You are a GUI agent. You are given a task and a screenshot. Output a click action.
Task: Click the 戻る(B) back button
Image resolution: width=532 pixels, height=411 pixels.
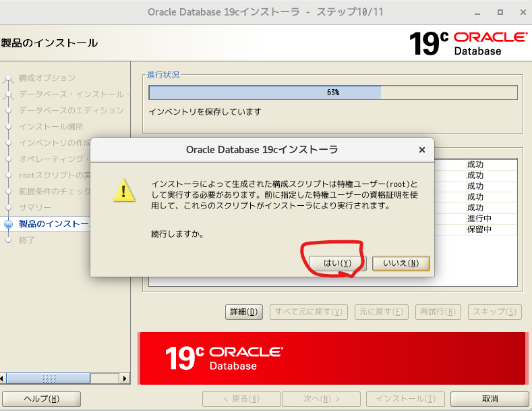(241, 399)
